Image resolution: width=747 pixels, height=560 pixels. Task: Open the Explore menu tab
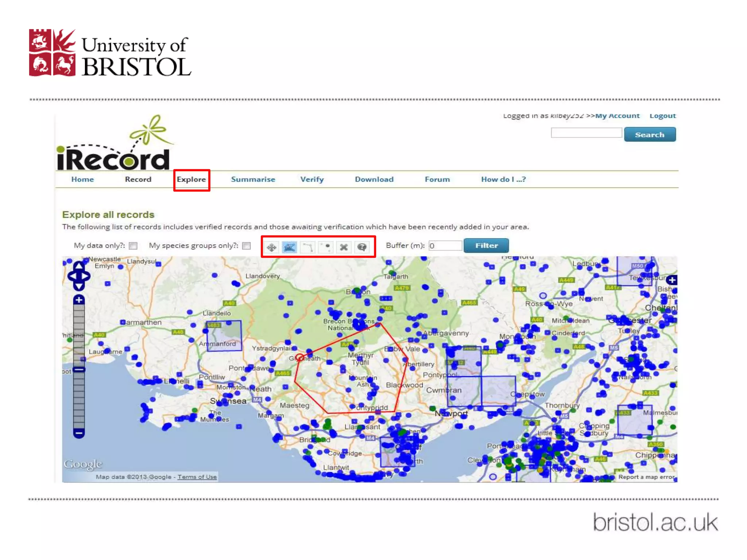[x=191, y=179]
